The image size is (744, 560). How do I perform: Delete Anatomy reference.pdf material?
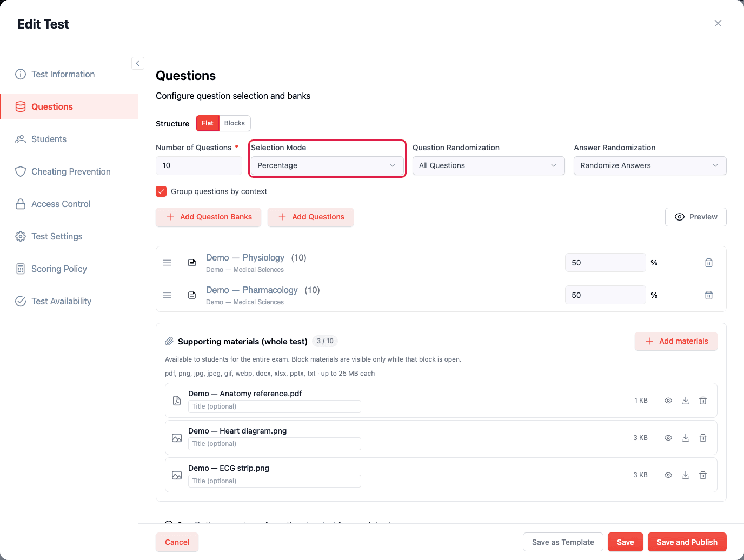(703, 401)
